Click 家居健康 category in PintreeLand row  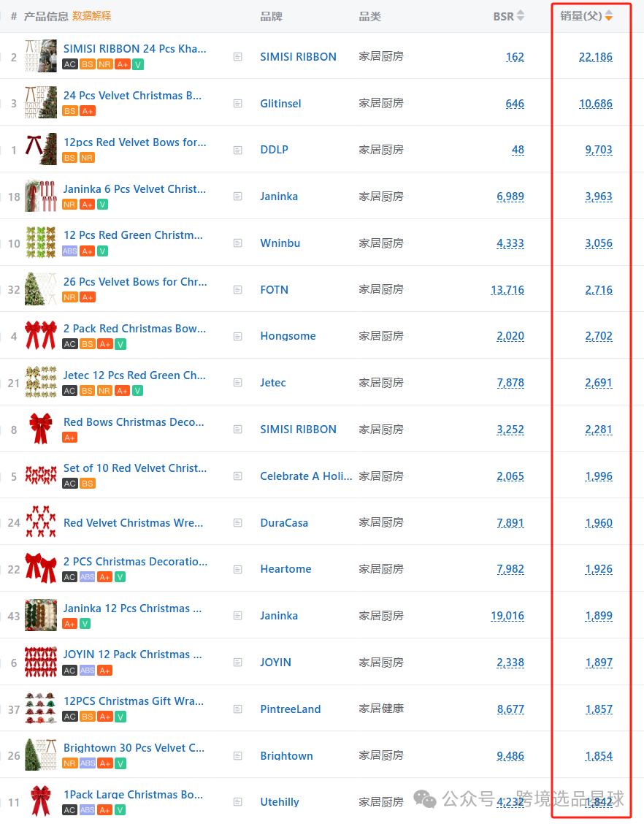pyautogui.click(x=381, y=709)
